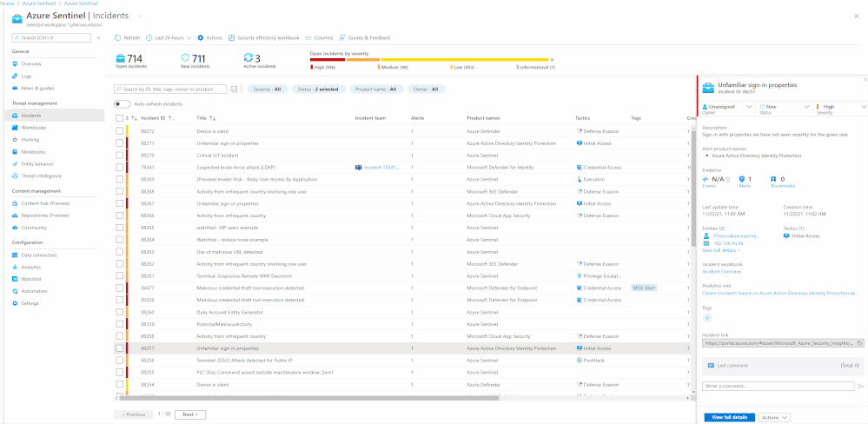Toggle Auto-refresh incidents switch
The image size is (868, 424).
(122, 104)
